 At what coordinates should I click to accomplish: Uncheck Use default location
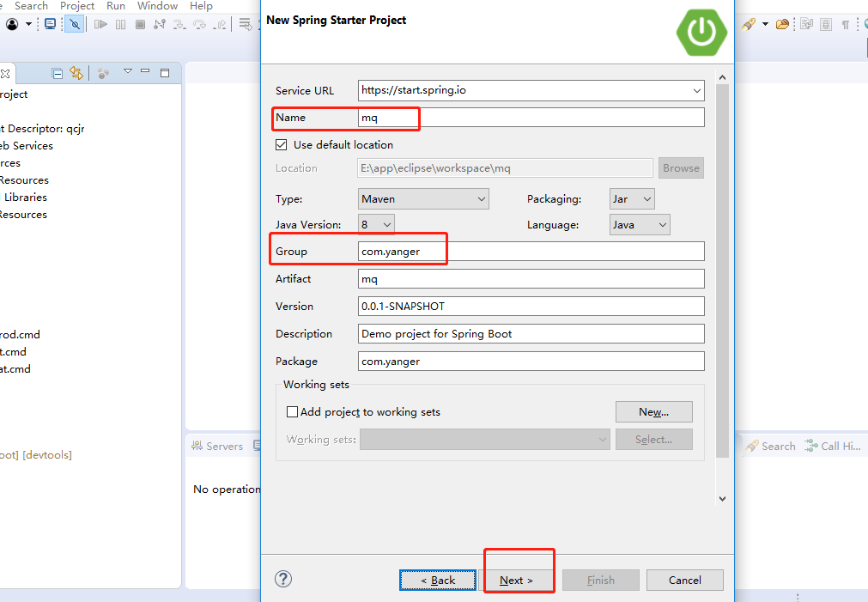pos(282,144)
